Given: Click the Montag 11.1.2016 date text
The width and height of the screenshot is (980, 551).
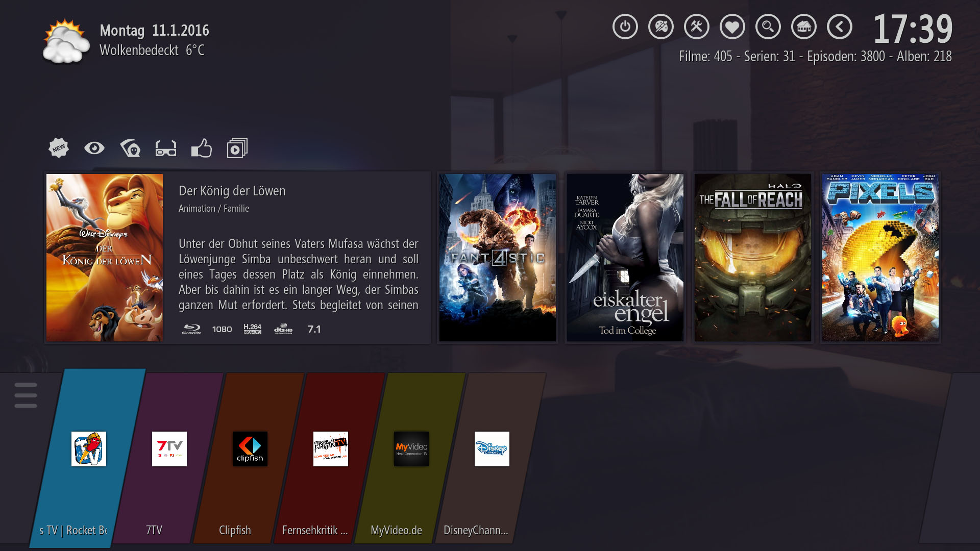Looking at the screenshot, I should 155,31.
